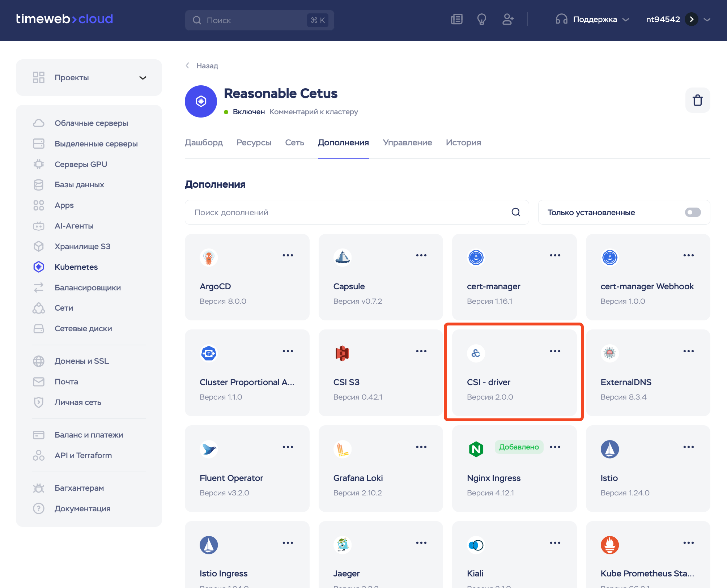This screenshot has width=727, height=588.
Task: Open API и Terraform section
Action: click(89, 456)
